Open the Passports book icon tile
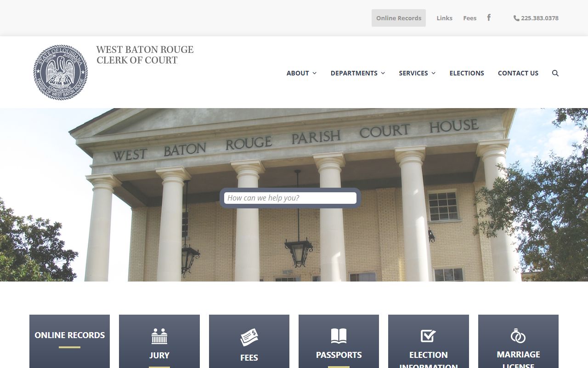 [339, 336]
